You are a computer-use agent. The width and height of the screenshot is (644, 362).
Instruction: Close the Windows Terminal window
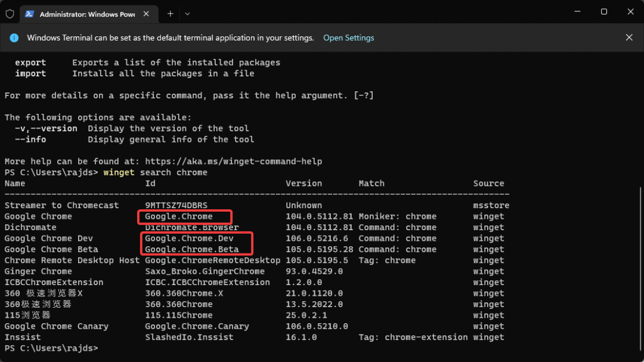pyautogui.click(x=630, y=11)
